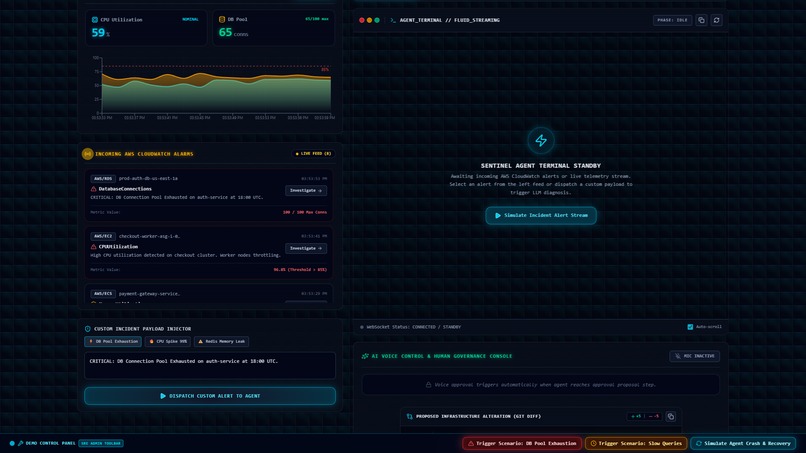Click the PHASE: IDLE badge
The height and width of the screenshot is (453, 806).
pyautogui.click(x=672, y=20)
